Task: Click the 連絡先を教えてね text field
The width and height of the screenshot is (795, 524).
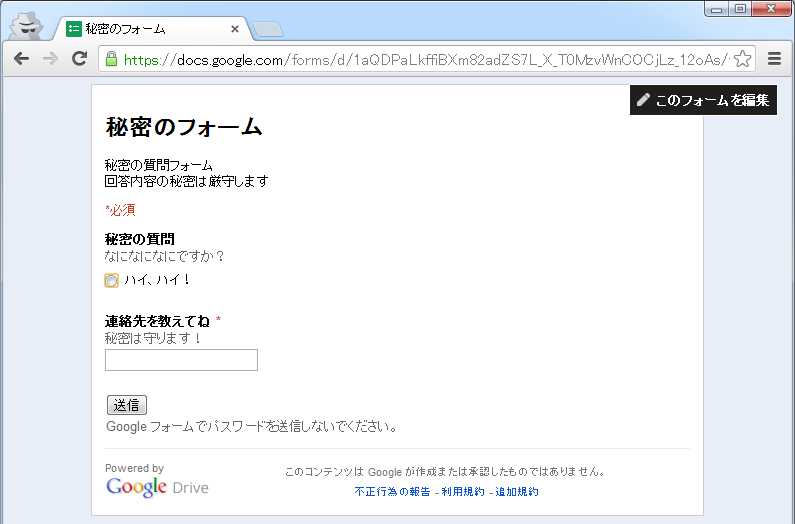Action: pos(182,360)
